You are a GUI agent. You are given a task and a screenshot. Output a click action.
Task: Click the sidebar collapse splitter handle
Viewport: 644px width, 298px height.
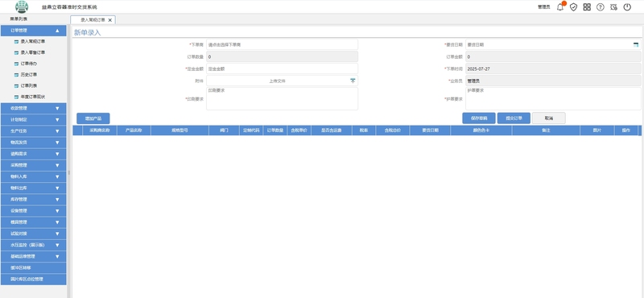click(68, 172)
